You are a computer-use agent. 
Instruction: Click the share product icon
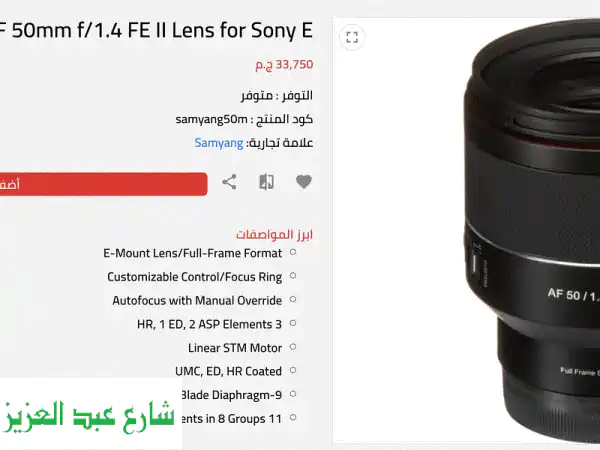(229, 182)
